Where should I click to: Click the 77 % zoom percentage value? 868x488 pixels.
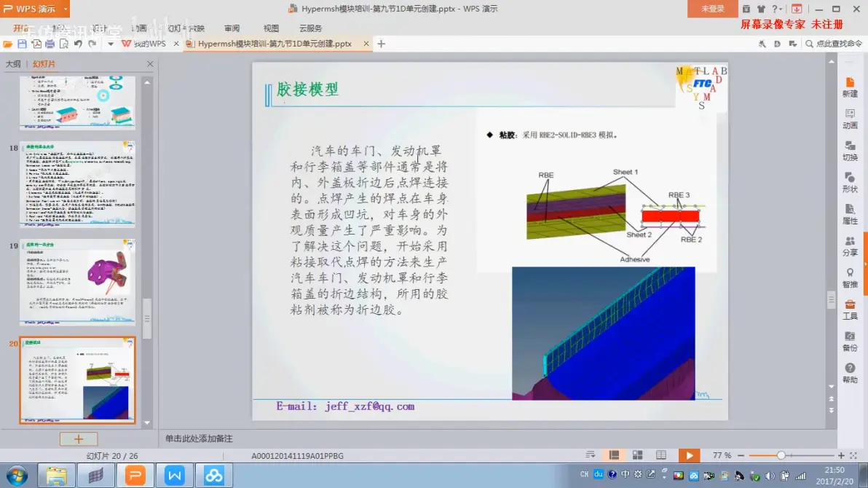tap(722, 455)
